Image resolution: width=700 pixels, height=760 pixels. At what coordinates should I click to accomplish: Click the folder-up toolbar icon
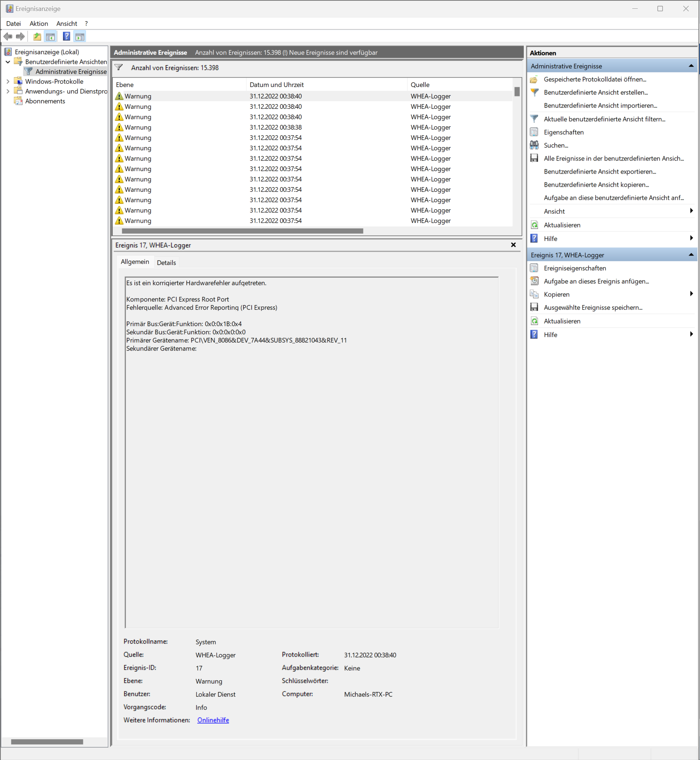37,36
